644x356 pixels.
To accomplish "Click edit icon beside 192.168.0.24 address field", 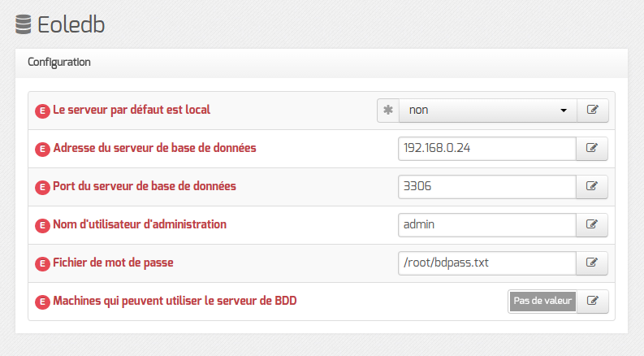I will click(591, 149).
